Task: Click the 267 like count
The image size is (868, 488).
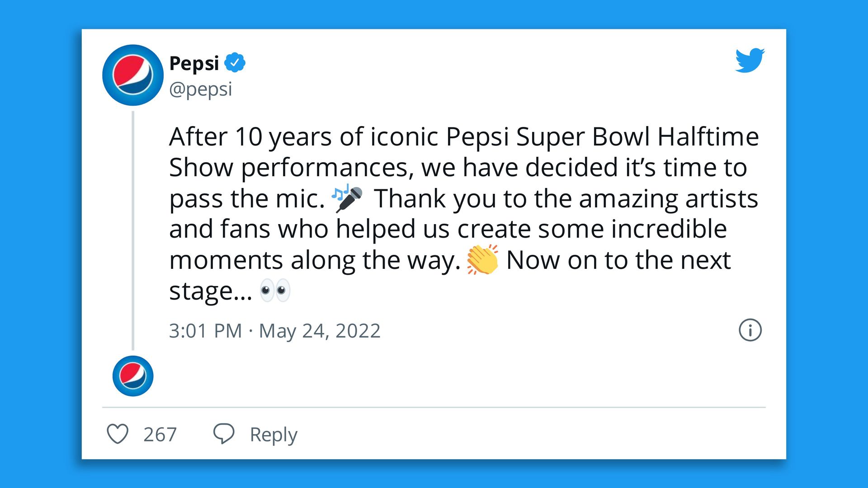Action: [x=160, y=434]
